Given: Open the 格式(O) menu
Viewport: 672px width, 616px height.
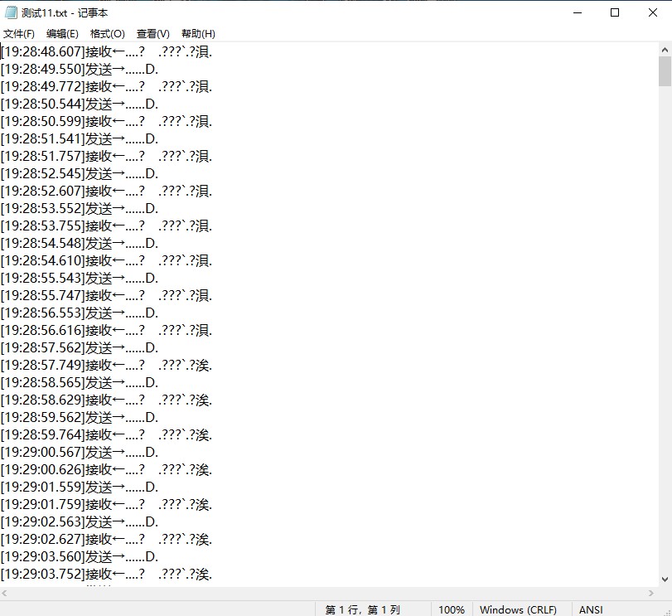Looking at the screenshot, I should pyautogui.click(x=108, y=34).
